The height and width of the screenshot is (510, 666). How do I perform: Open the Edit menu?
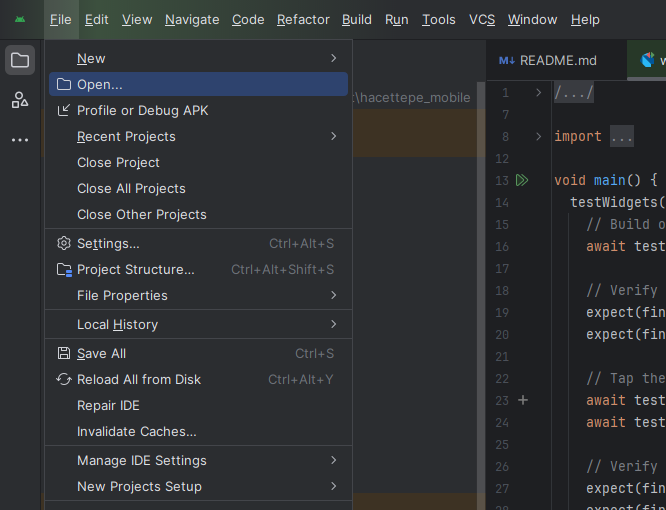pos(96,20)
